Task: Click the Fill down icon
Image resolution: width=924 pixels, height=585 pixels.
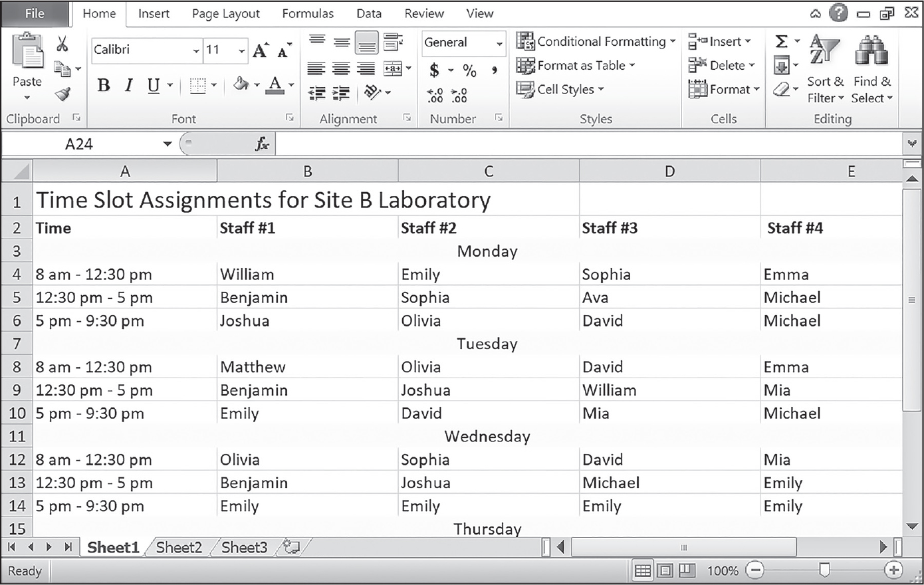Action: (x=782, y=65)
